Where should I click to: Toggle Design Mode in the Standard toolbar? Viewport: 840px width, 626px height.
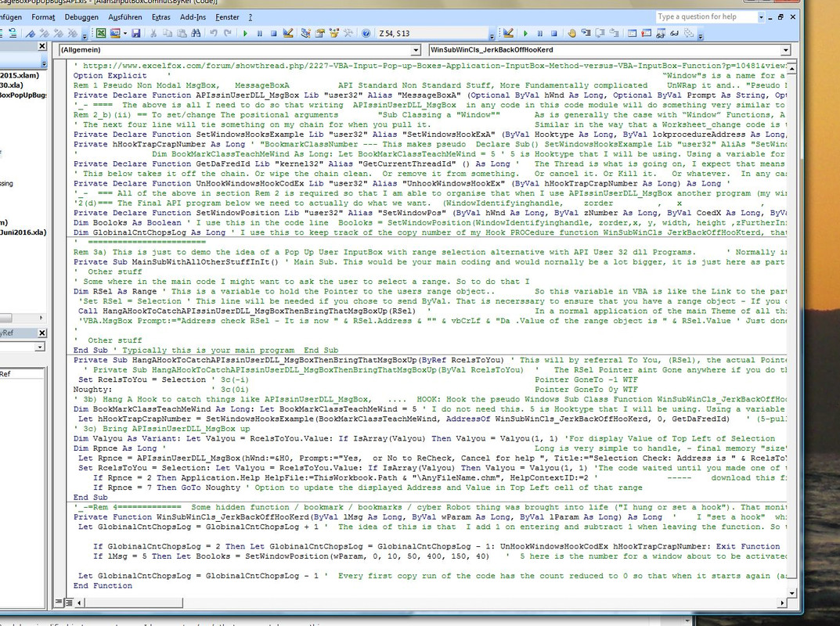[288, 33]
